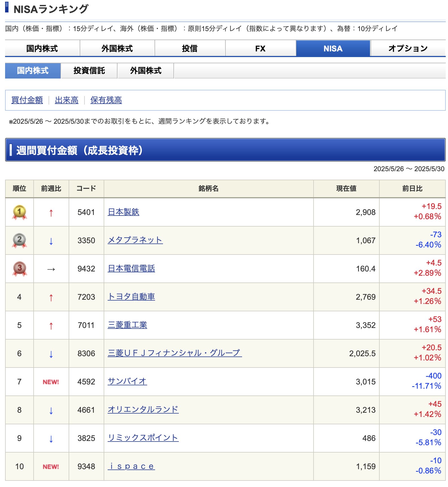Click the gold rank 1 medal icon
The width and height of the screenshot is (448, 487).
19,212
